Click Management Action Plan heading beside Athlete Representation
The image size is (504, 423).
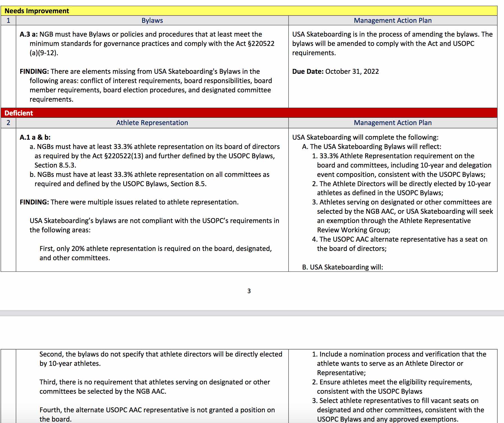click(x=393, y=123)
